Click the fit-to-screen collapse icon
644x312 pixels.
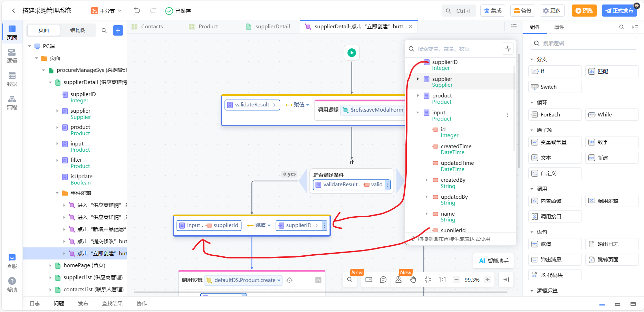click(x=428, y=280)
